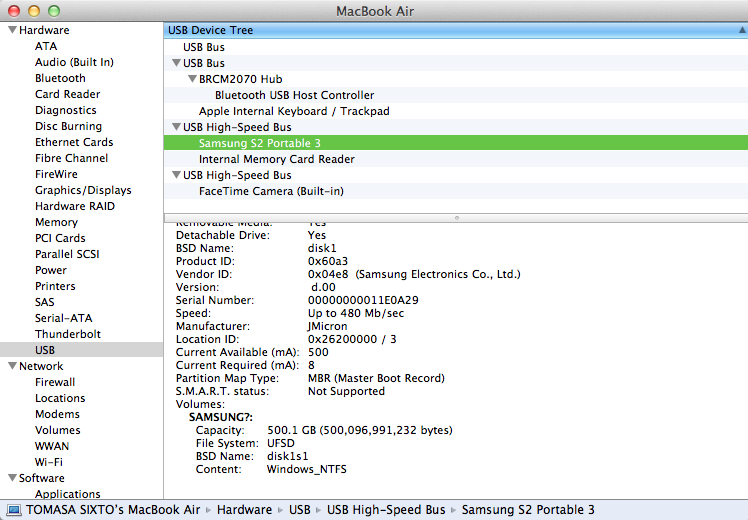Select Printers in sidebar

pos(55,286)
